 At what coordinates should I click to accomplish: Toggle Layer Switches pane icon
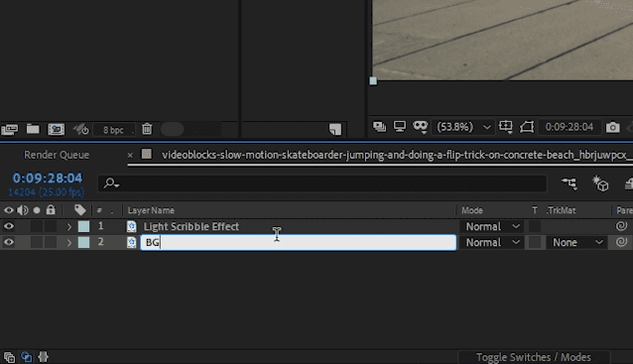[9, 357]
